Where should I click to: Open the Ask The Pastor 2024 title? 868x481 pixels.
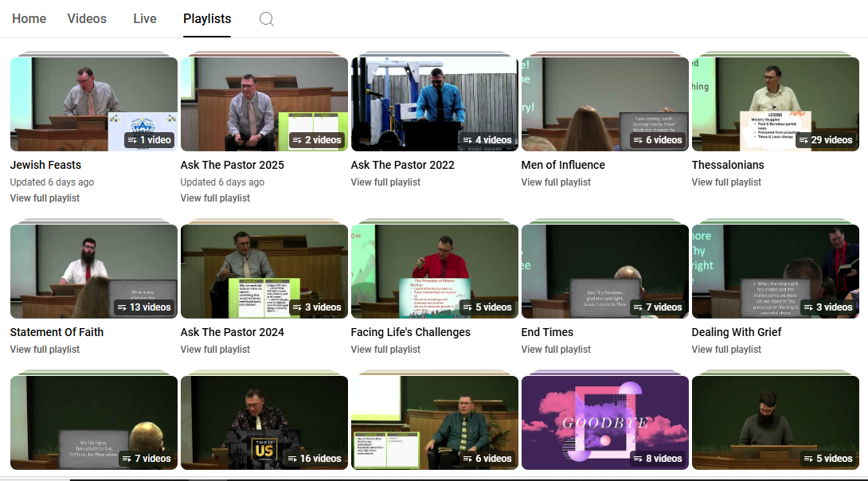point(232,332)
